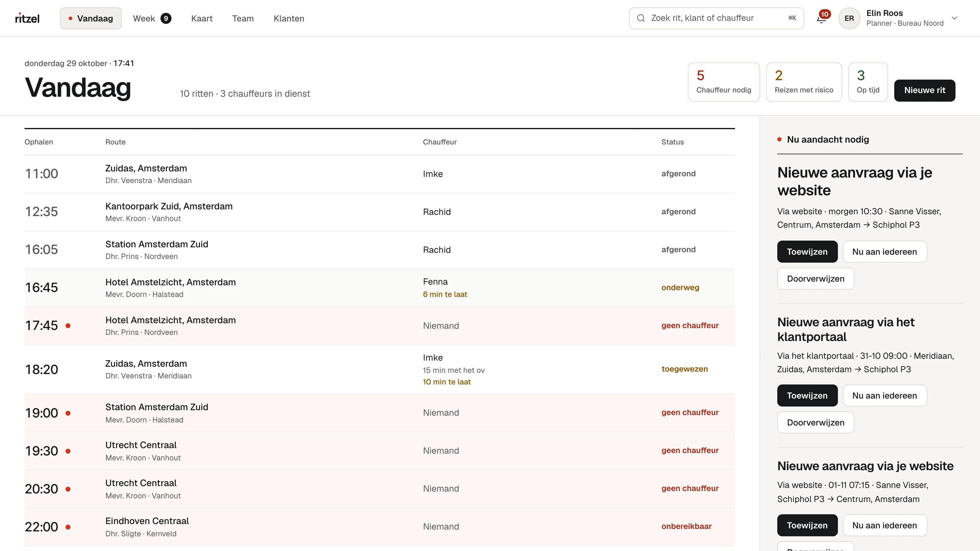980x551 pixels.
Task: Click Nu aan iedereen for morgen 10:30 request
Action: [x=884, y=251]
